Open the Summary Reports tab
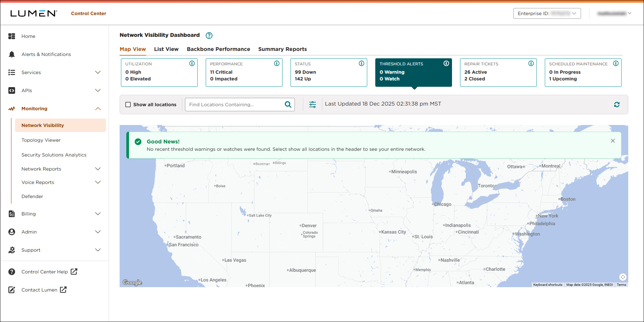Image resolution: width=644 pixels, height=322 pixels. click(x=282, y=49)
